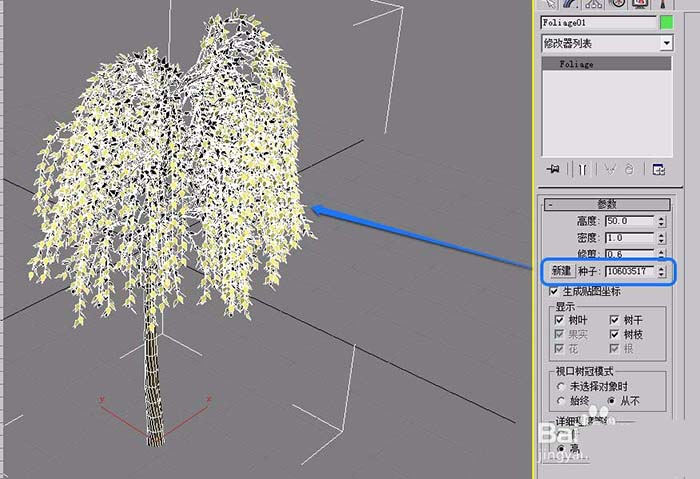This screenshot has height=479, width=700.
Task: Click the make unique icon
Action: click(x=610, y=169)
